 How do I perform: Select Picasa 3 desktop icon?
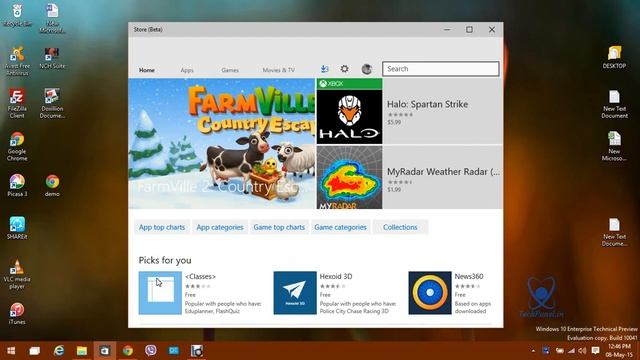tap(17, 186)
